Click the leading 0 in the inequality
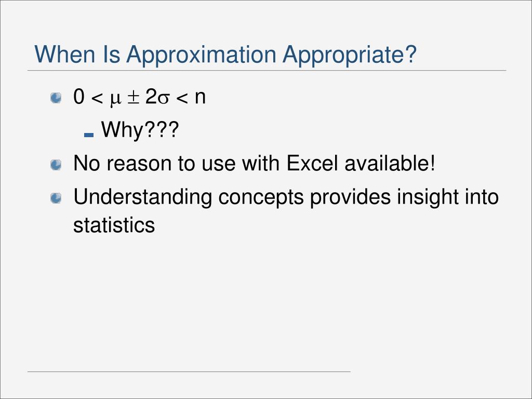 tap(79, 97)
